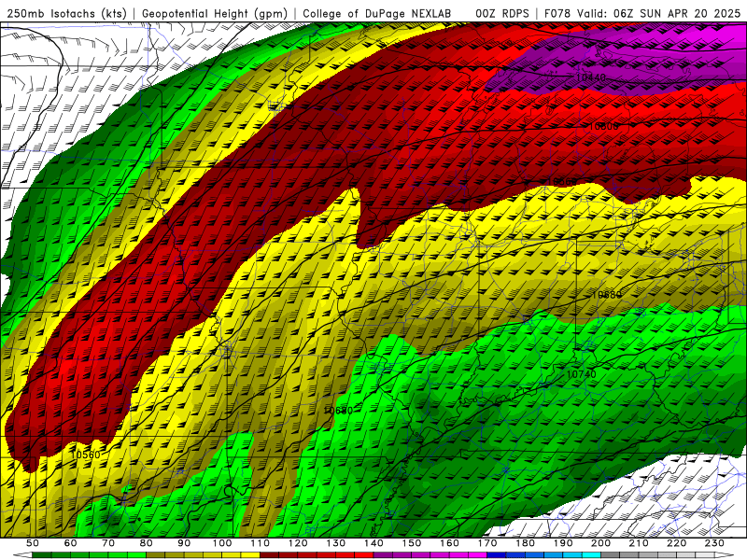
Task: Click the 210 kts color bar label
Action: (639, 543)
